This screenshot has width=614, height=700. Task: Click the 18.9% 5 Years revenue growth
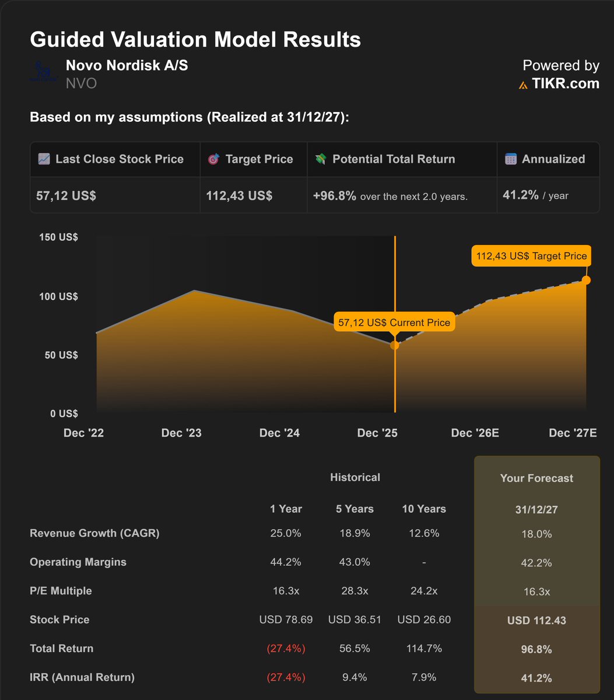355,533
